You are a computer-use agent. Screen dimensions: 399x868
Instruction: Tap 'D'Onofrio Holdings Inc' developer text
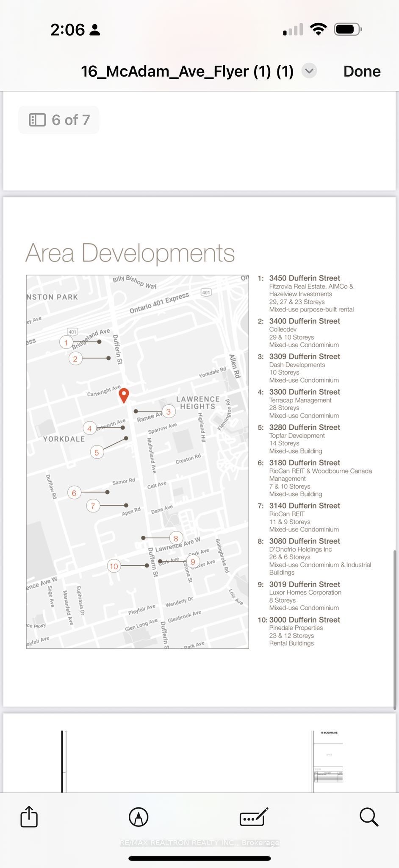pyautogui.click(x=300, y=549)
